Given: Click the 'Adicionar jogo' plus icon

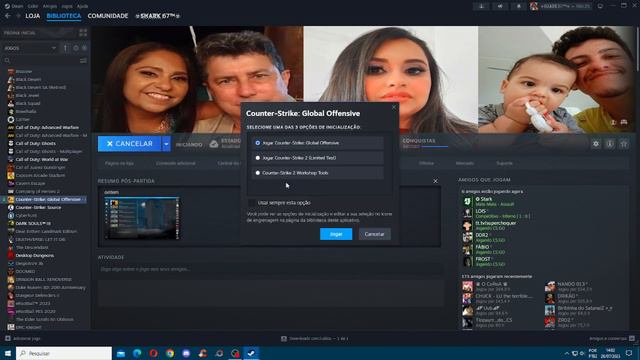Looking at the screenshot, I should pos(8,338).
